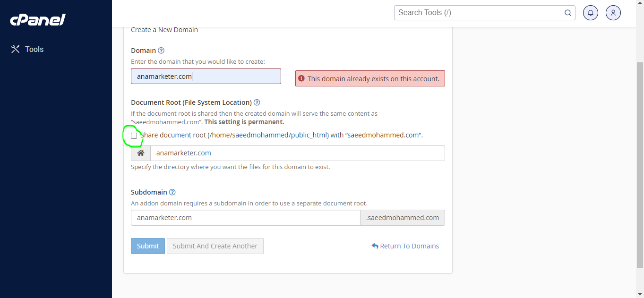Open the user account menu icon

coord(613,13)
